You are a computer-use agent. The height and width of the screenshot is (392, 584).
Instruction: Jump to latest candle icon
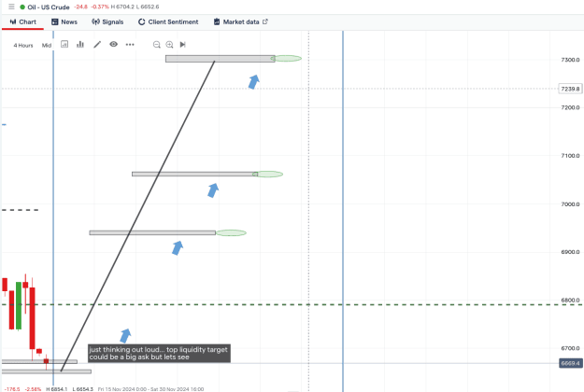point(182,45)
